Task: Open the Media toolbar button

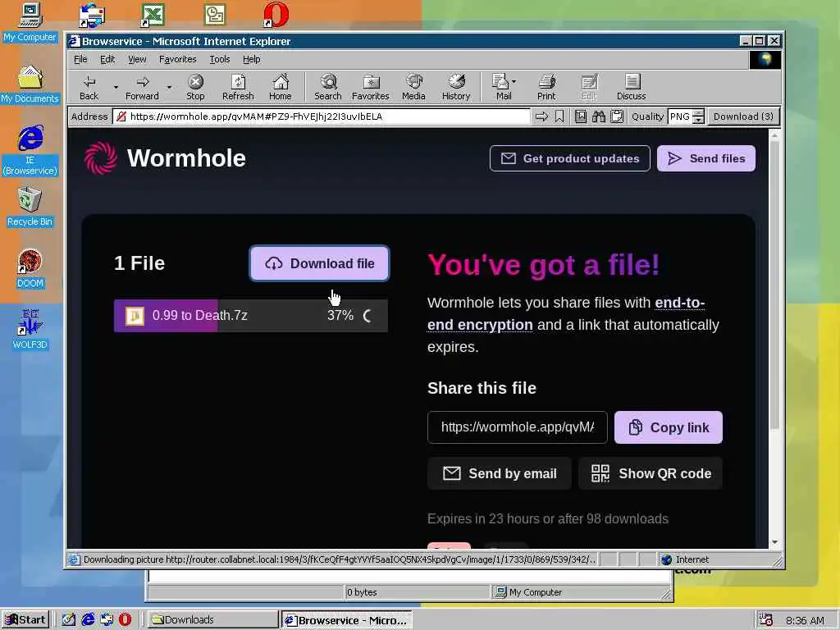Action: [x=413, y=87]
